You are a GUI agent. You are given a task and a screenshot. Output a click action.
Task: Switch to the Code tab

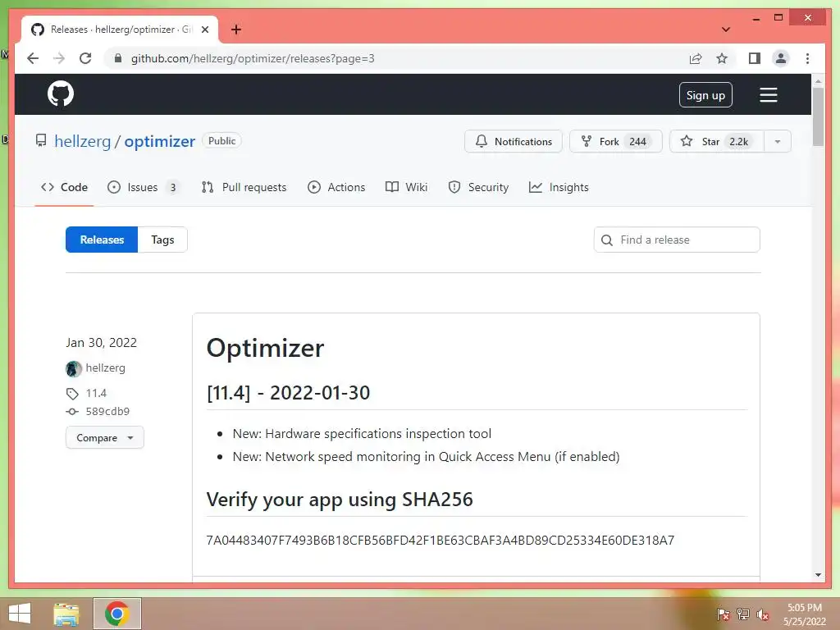[x=64, y=188]
